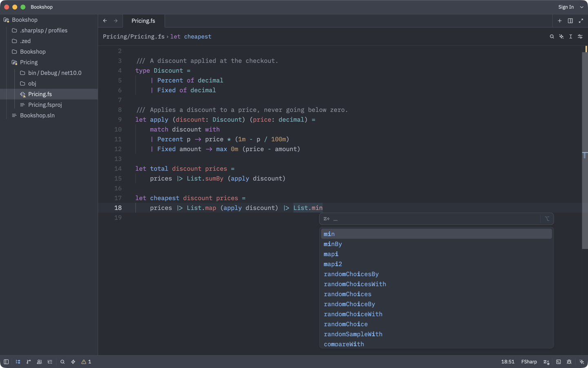Search in the buffer using magnifier icon
This screenshot has height=368, width=588.
[552, 37]
